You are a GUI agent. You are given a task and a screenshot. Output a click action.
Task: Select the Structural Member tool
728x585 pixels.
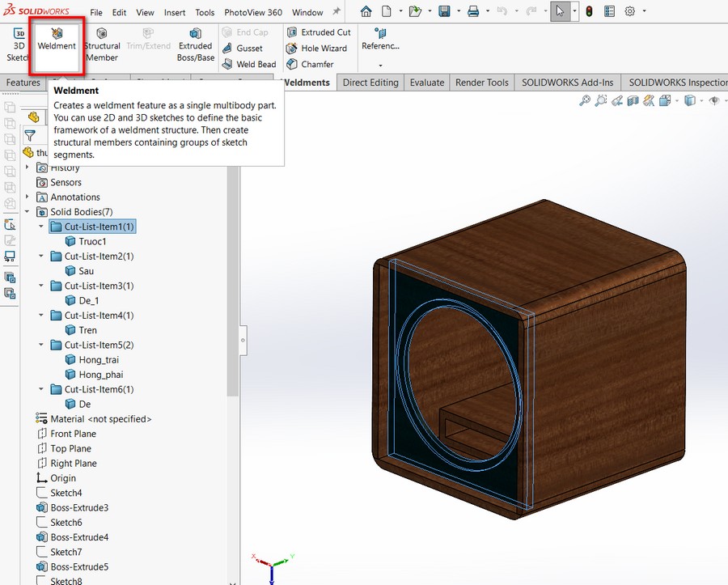pos(102,45)
